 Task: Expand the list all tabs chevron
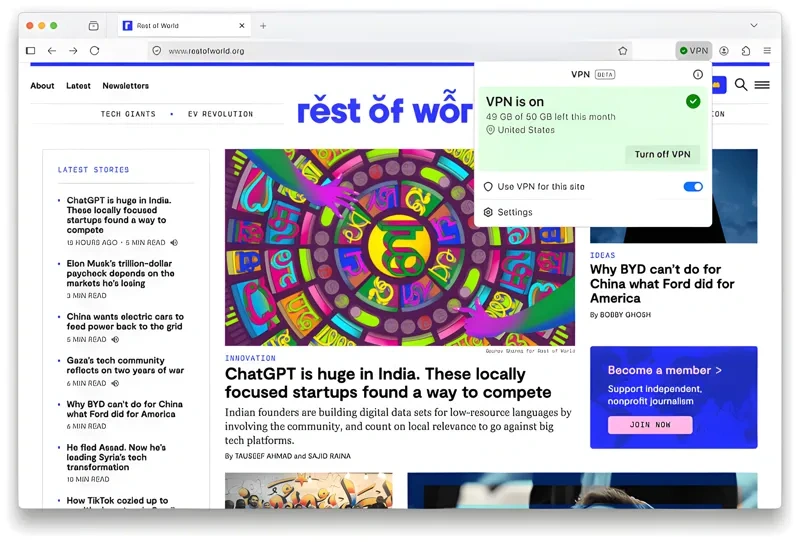point(754,25)
